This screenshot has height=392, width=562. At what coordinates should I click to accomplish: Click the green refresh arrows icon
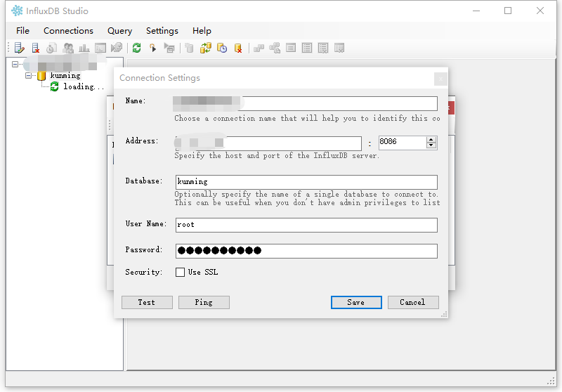(x=136, y=48)
